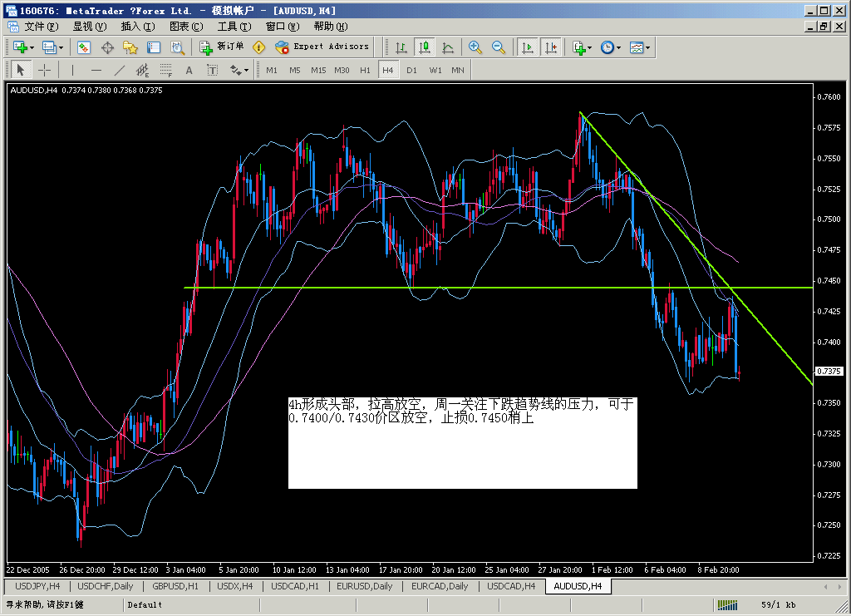
Task: Click the 0.7375 current price label
Action: 829,372
